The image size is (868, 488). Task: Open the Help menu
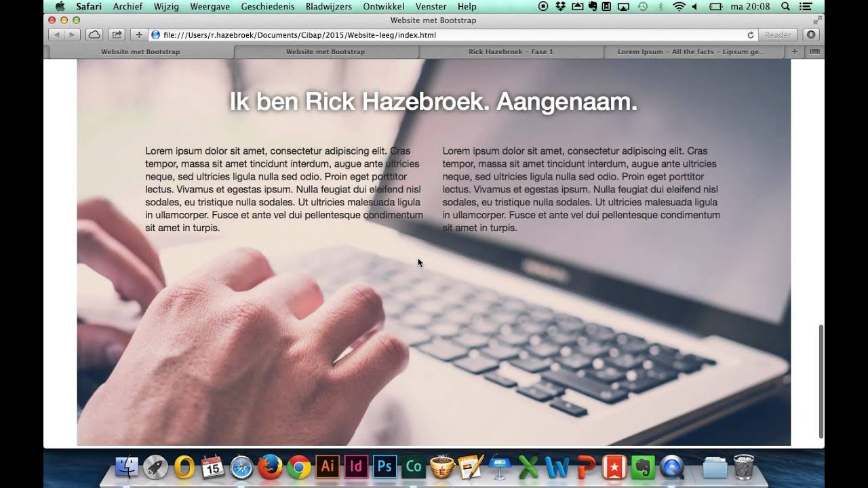tap(467, 6)
